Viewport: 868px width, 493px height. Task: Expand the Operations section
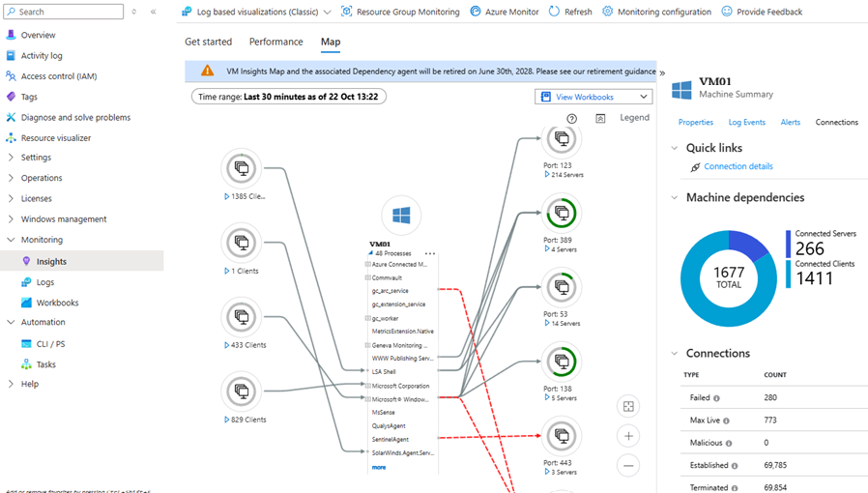tap(11, 178)
